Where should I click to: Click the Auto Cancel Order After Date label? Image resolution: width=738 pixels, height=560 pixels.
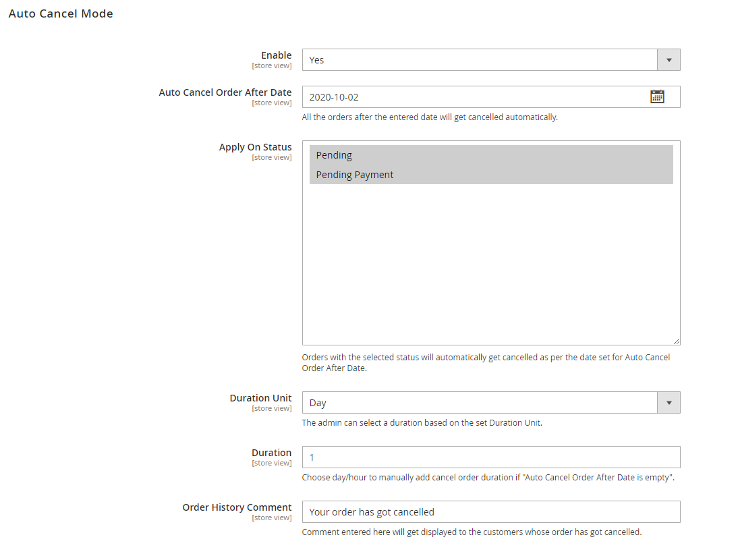(x=225, y=92)
